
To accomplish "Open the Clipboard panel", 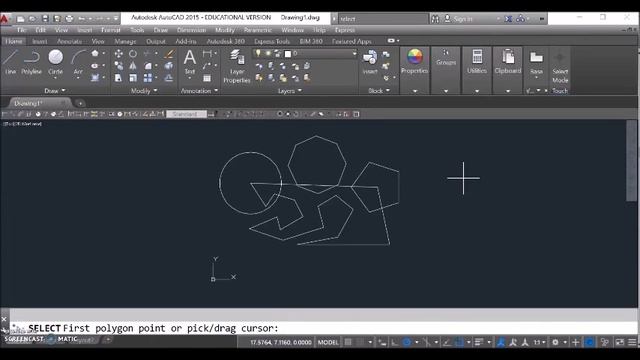I will click(508, 61).
